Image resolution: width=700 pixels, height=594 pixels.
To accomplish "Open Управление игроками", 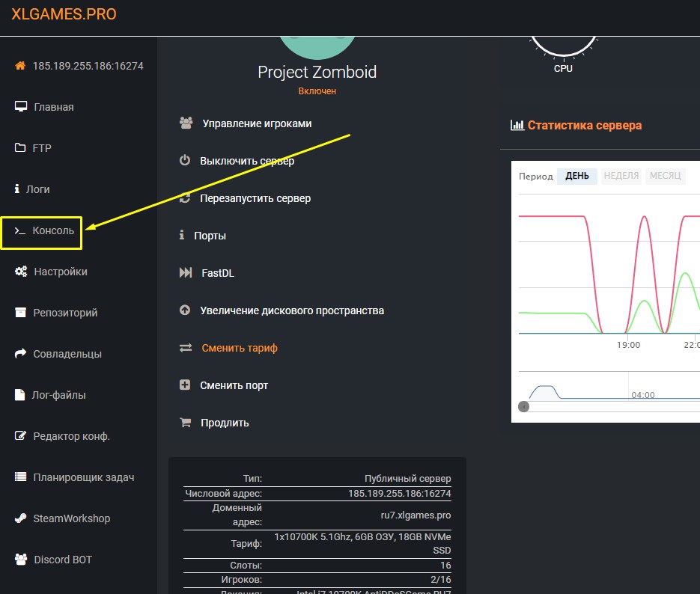I will [x=257, y=123].
